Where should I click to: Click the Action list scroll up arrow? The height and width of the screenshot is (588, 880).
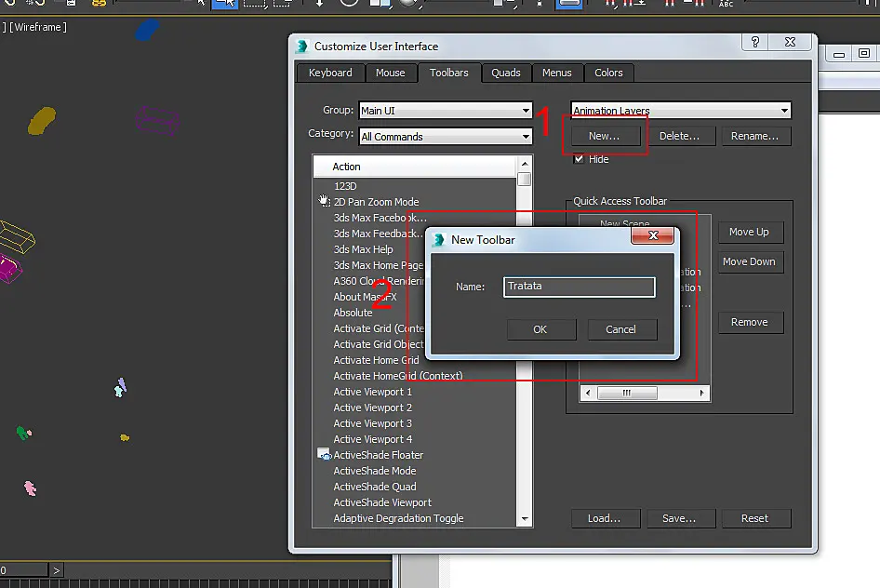[524, 163]
